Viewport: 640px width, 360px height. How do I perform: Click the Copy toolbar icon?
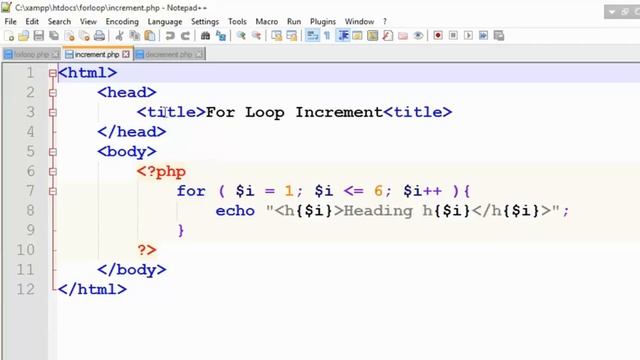click(135, 36)
